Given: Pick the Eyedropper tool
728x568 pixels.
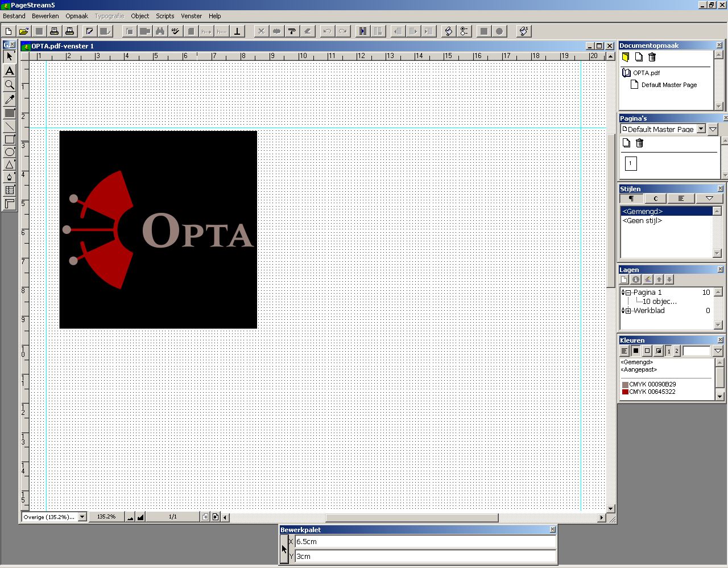Looking at the screenshot, I should 10,99.
